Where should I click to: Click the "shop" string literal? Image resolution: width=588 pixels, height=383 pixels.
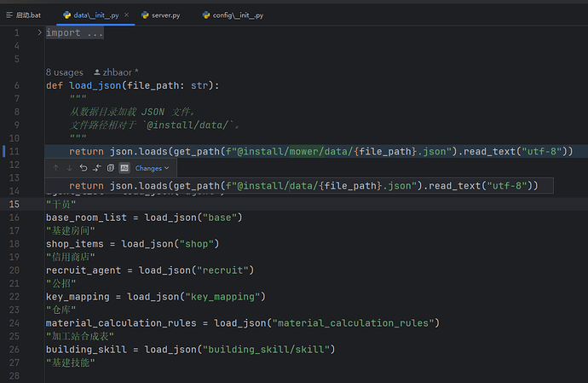[197, 244]
